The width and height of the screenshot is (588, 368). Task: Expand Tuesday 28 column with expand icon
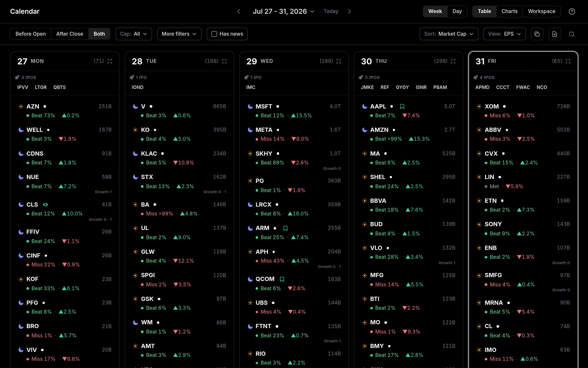point(224,61)
